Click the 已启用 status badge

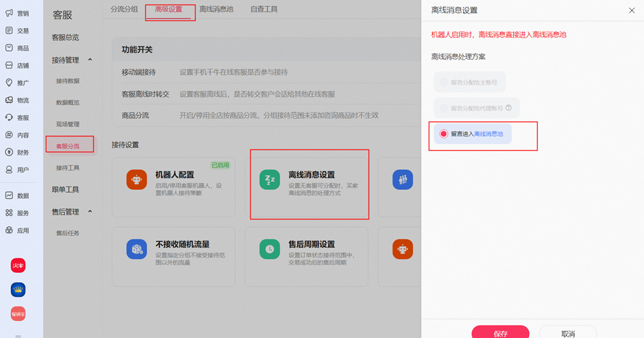click(220, 165)
